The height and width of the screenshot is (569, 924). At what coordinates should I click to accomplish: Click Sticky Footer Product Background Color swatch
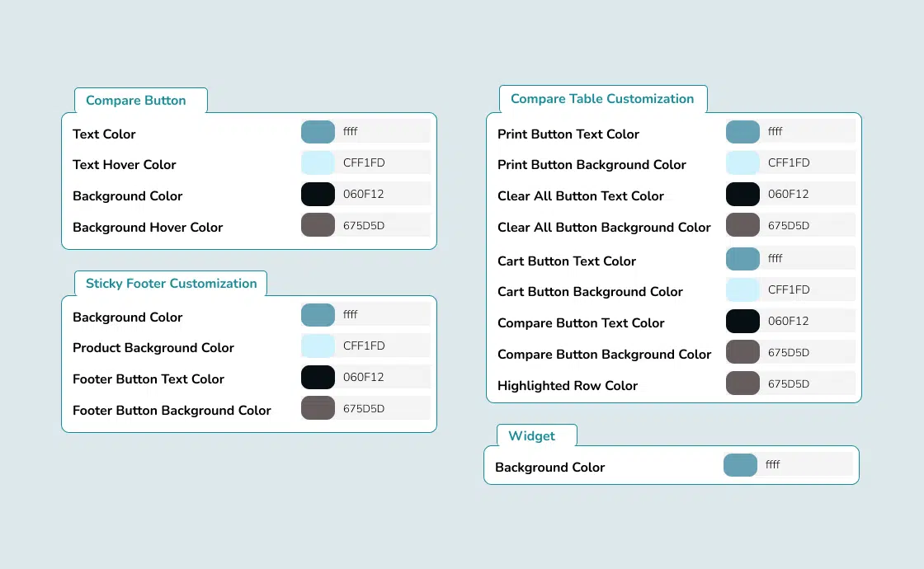318,346
